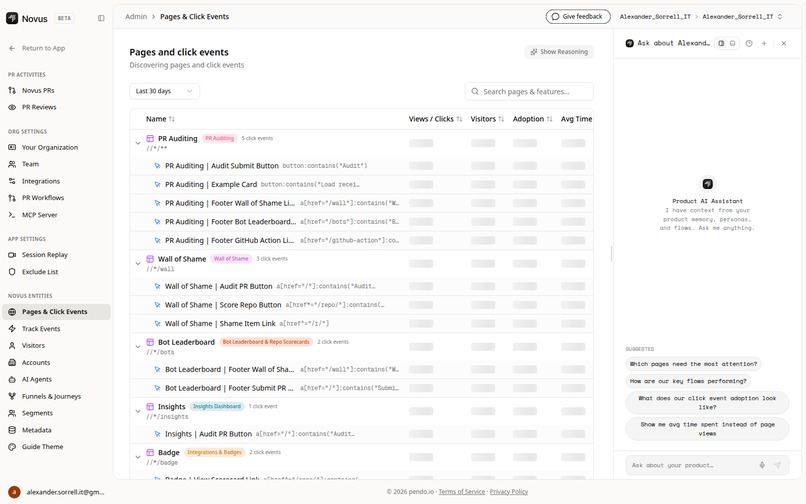Open the Terms of Service link
This screenshot has width=806, height=504.
click(x=462, y=492)
